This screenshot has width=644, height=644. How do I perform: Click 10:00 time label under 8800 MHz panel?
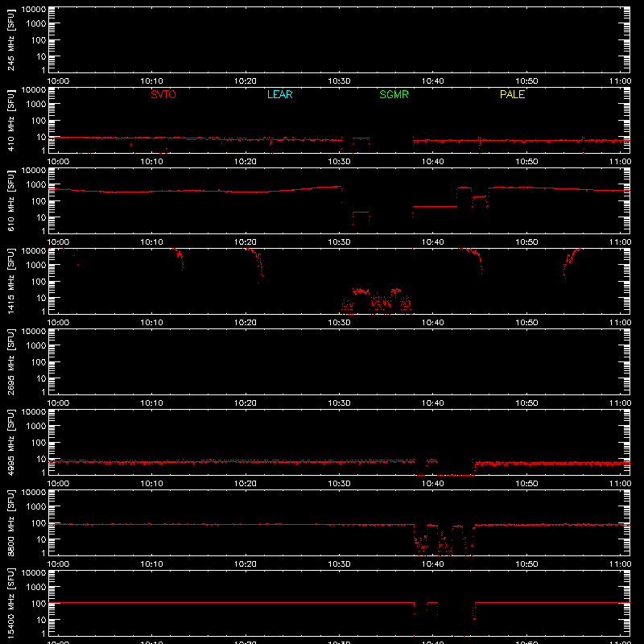coord(58,564)
